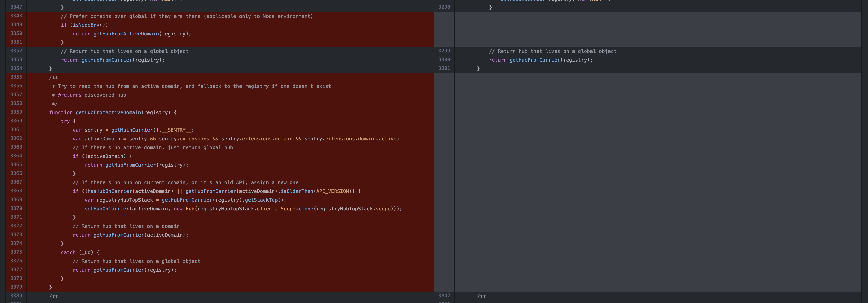Click line number 3298 in right gutter

click(444, 7)
